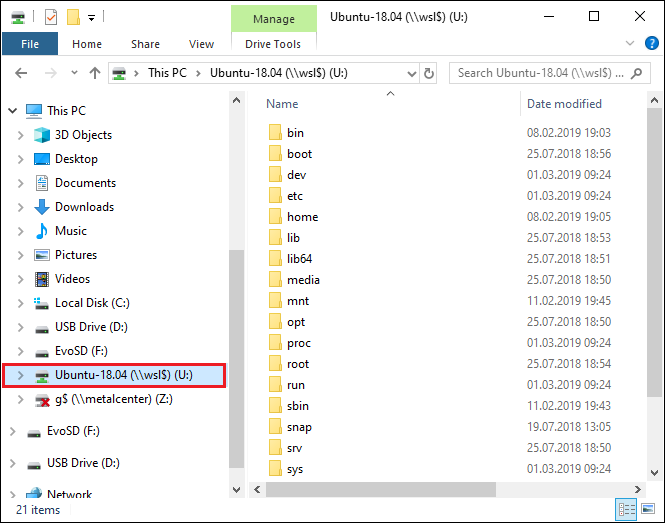Viewport: 665px width, 523px height.
Task: Select the bin folder icon
Action: (x=275, y=132)
